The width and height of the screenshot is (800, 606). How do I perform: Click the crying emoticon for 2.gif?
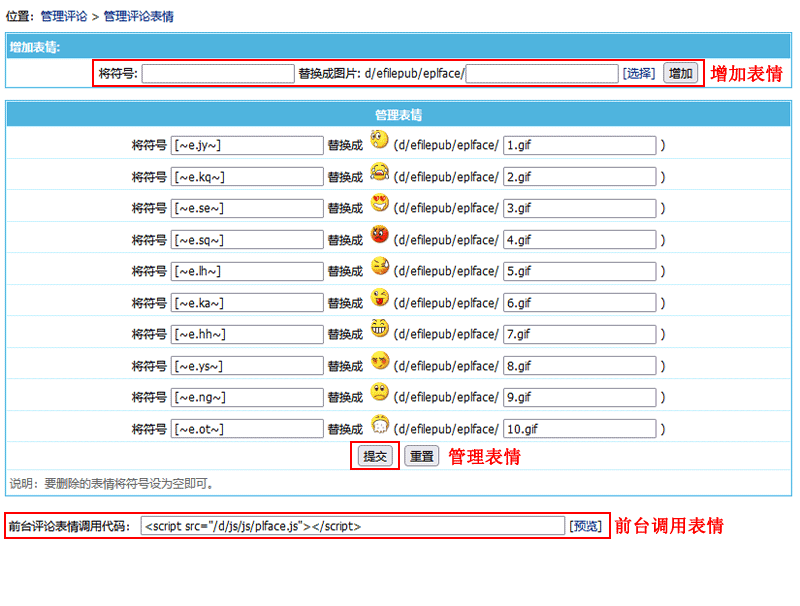(379, 172)
